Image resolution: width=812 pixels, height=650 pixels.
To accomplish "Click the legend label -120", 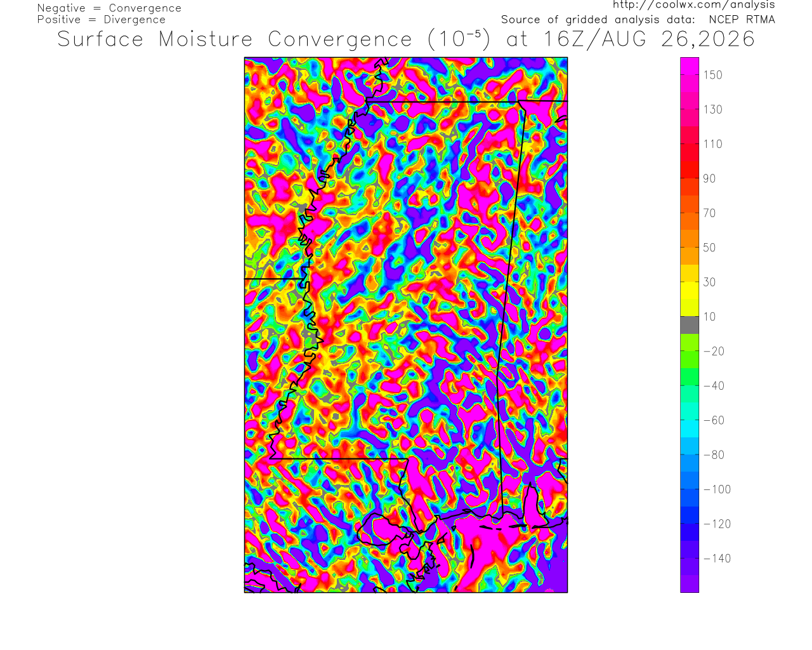I will click(717, 524).
